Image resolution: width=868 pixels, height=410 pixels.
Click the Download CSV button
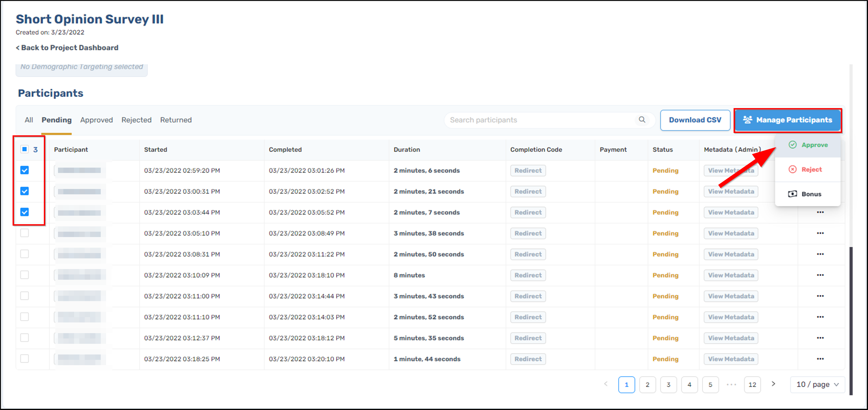pos(695,120)
